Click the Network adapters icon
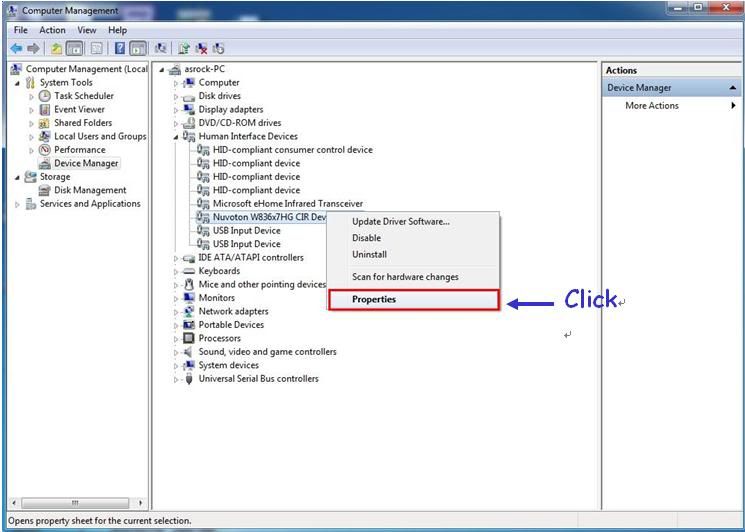Viewport: 745px width, 532px height. [189, 311]
